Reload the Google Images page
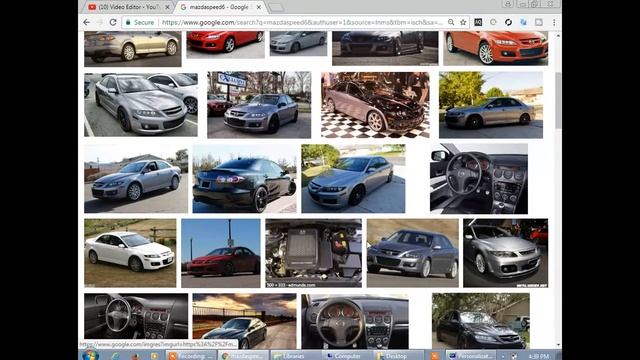 (113, 22)
